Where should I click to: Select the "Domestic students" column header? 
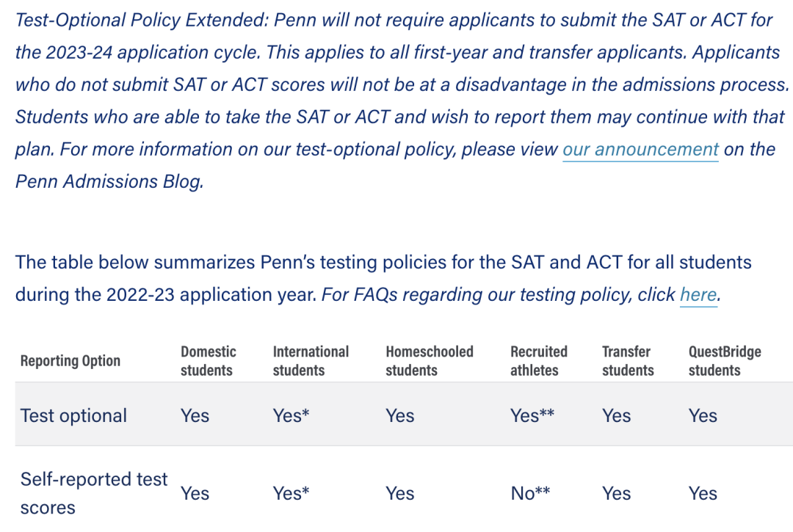(209, 361)
